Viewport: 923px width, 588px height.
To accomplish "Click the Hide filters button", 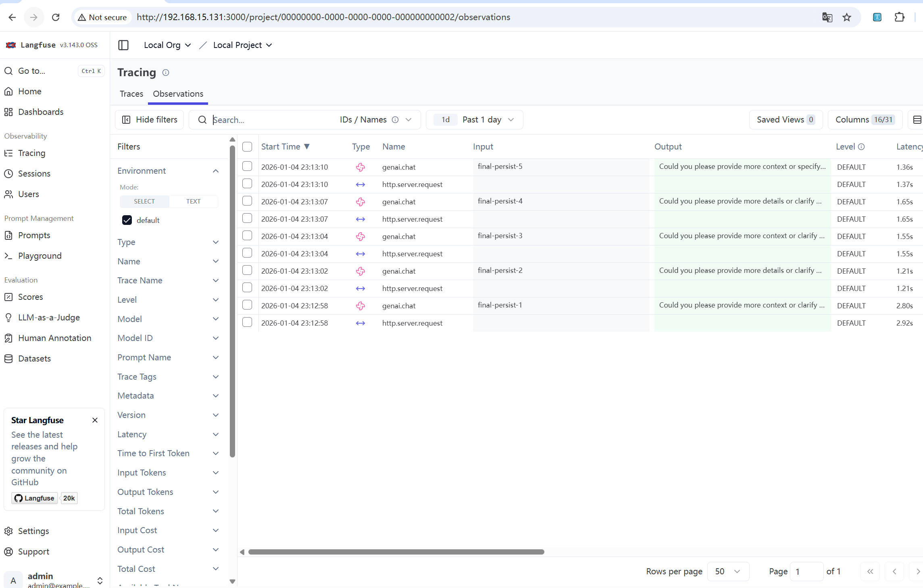I will click(149, 119).
